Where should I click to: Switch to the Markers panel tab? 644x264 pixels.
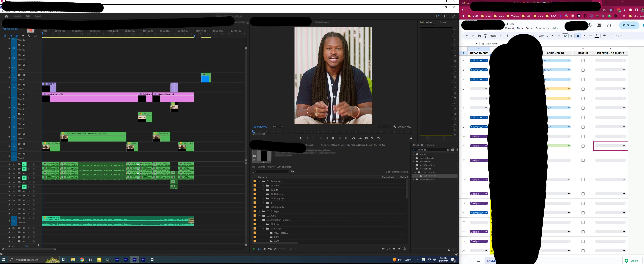430,145
